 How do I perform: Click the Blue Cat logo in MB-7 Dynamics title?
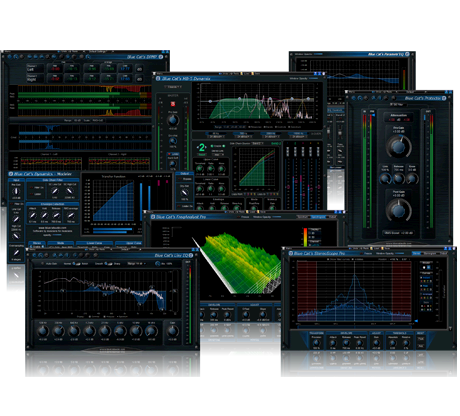(x=158, y=79)
